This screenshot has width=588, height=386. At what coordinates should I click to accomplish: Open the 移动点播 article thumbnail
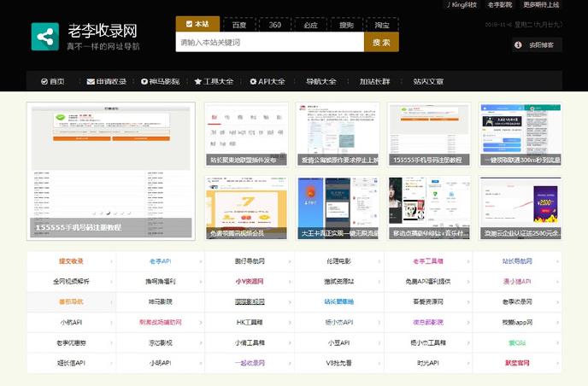[x=429, y=208]
